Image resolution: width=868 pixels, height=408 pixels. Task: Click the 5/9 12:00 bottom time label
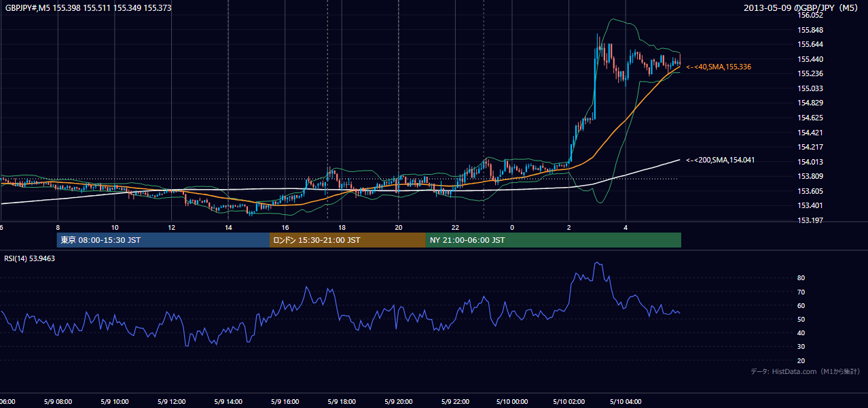tap(172, 401)
